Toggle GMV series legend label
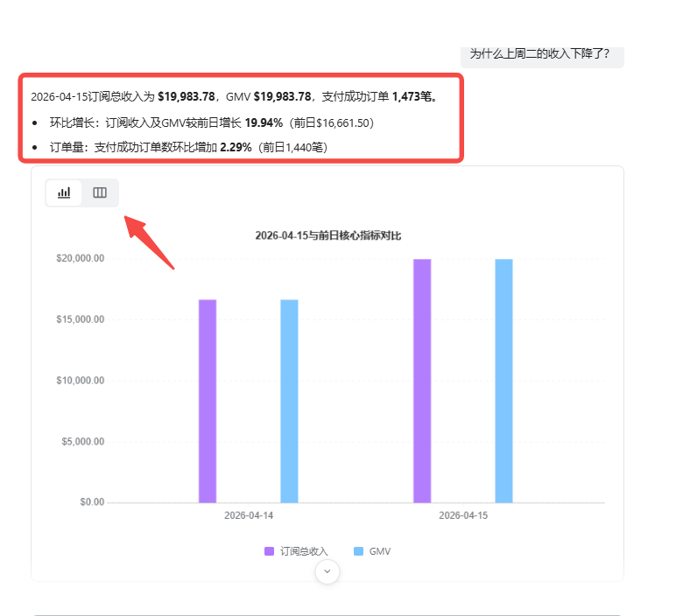The width and height of the screenshot is (676, 616). point(380,551)
